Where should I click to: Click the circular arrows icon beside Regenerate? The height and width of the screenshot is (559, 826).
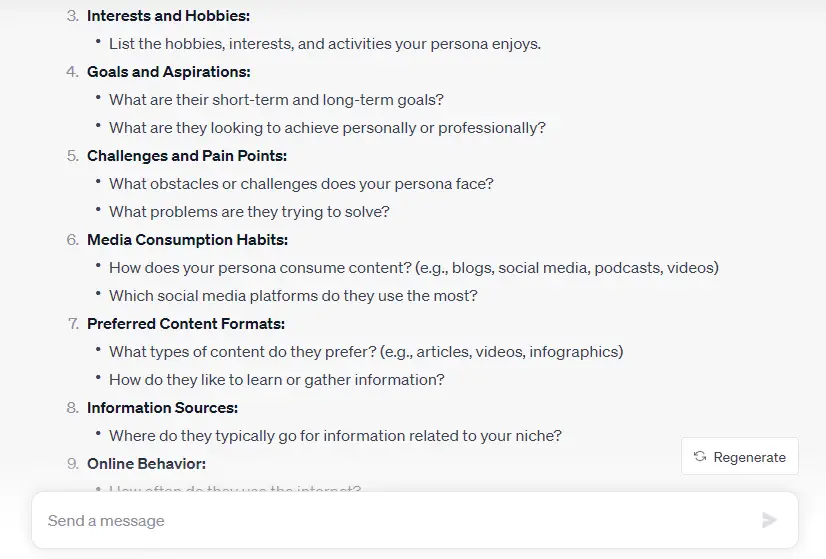[700, 456]
